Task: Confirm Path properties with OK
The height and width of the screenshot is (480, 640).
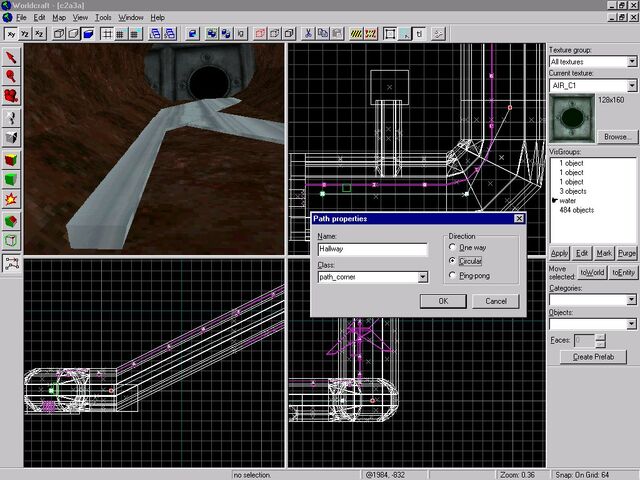Action: [x=443, y=301]
